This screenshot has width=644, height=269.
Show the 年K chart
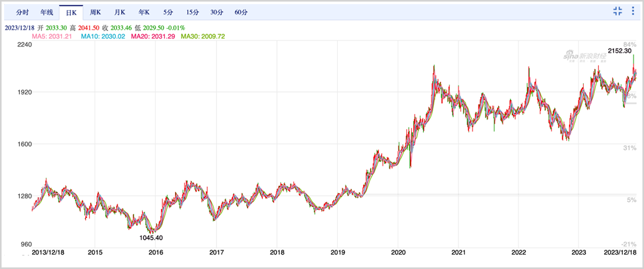pos(144,12)
